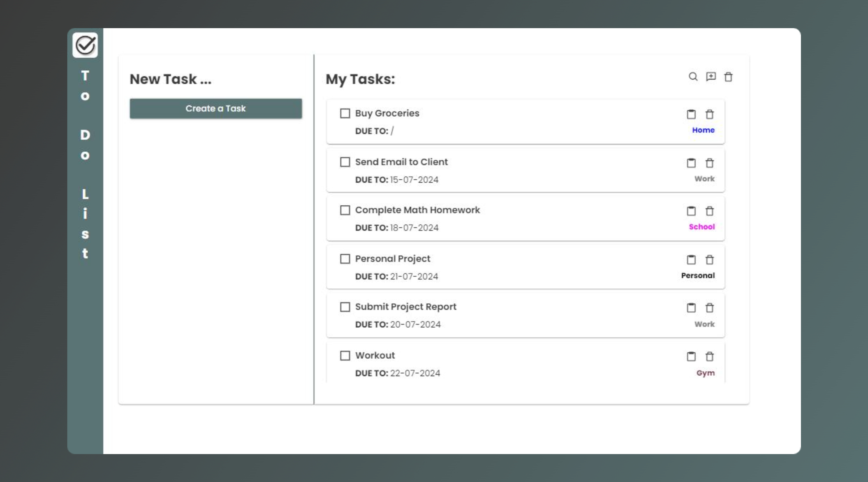Tick the Complete Math Homework checkbox

345,210
